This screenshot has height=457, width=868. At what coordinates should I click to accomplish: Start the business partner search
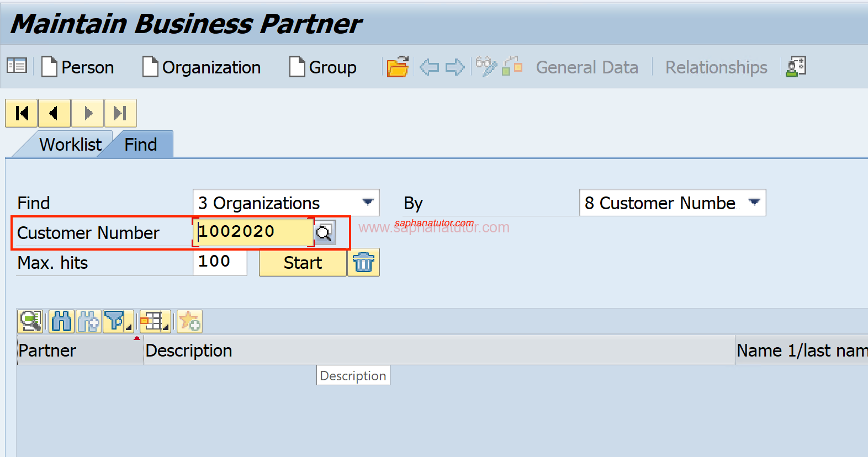[x=303, y=263]
